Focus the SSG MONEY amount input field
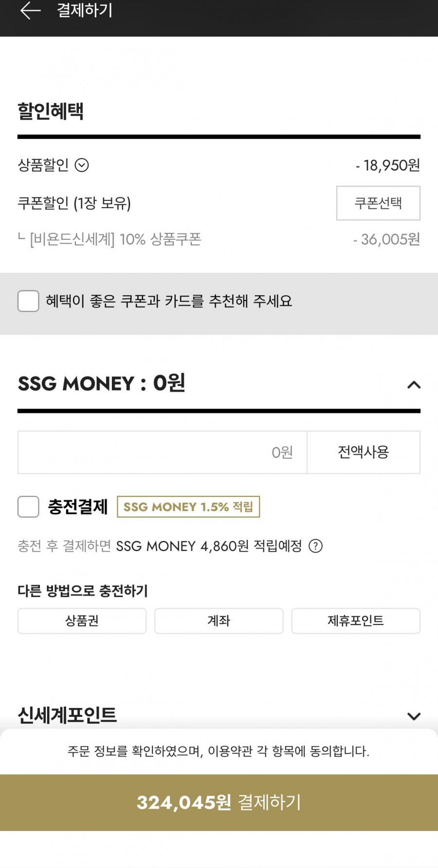 point(163,452)
